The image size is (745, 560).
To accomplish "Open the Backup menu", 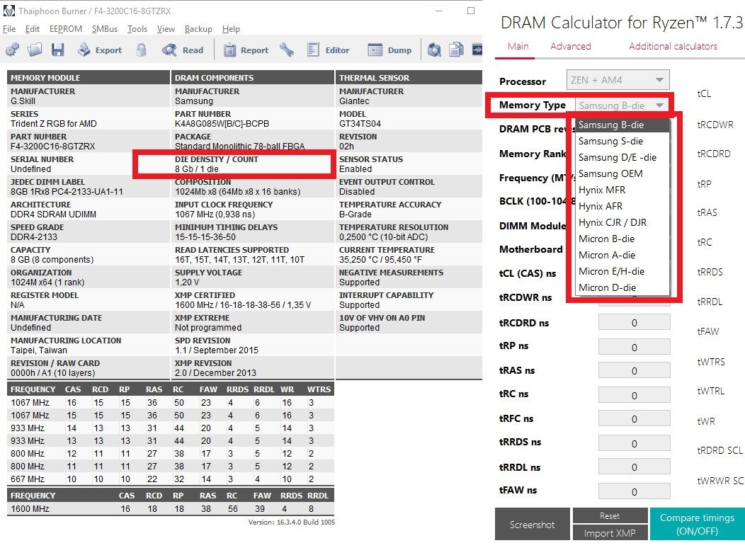I will pyautogui.click(x=198, y=29).
